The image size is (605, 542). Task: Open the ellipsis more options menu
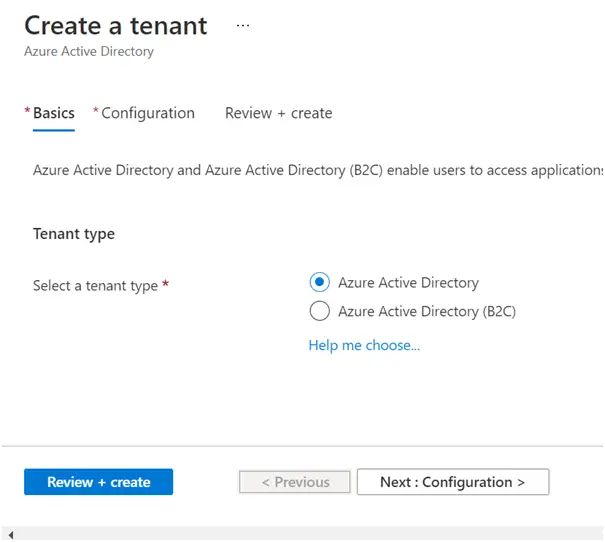(243, 25)
